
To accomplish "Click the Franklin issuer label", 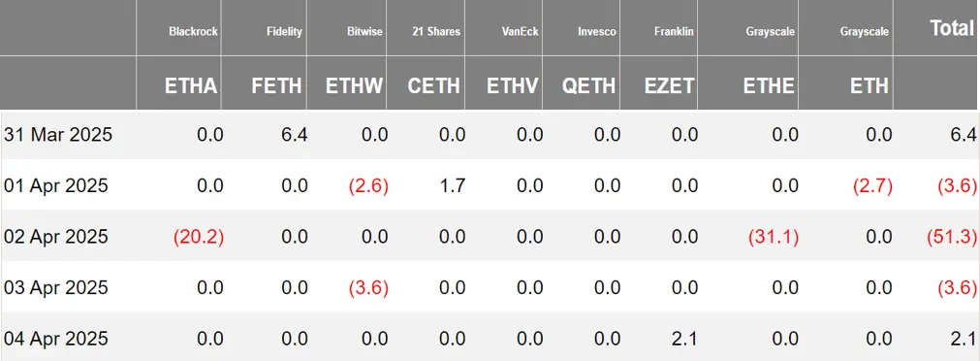I will 675,31.
